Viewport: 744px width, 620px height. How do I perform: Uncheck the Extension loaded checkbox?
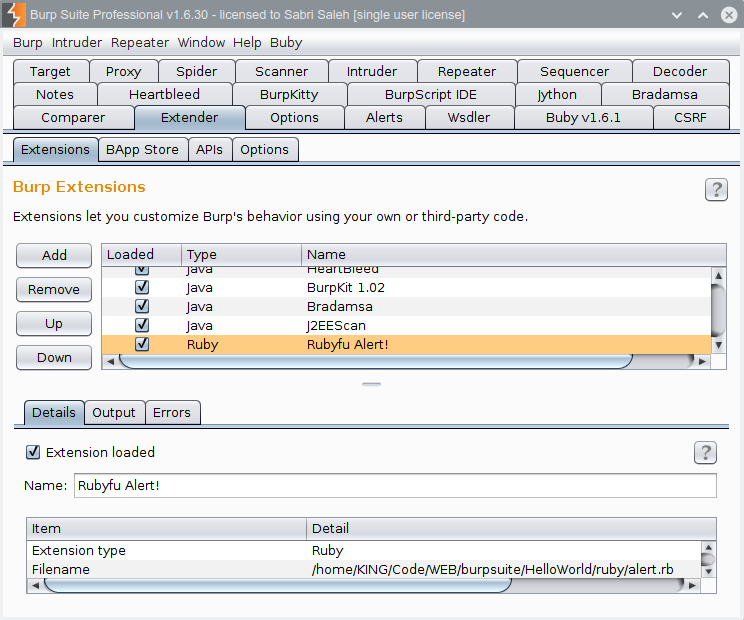[33, 452]
